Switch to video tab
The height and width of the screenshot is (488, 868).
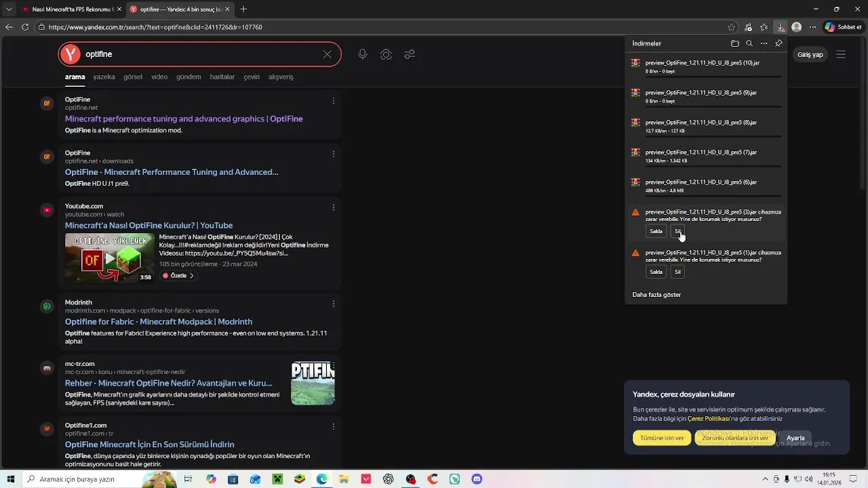point(159,77)
